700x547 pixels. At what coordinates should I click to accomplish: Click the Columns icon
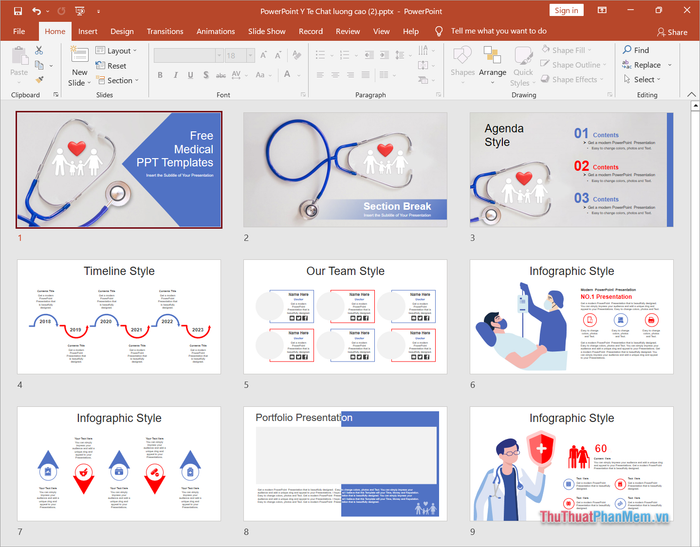[384, 75]
